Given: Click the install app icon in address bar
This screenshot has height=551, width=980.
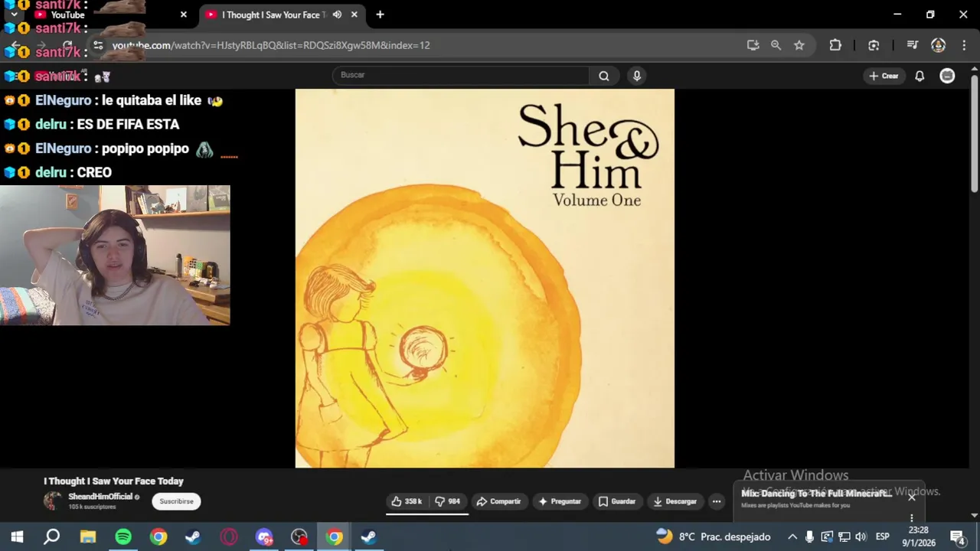Looking at the screenshot, I should click(x=753, y=45).
